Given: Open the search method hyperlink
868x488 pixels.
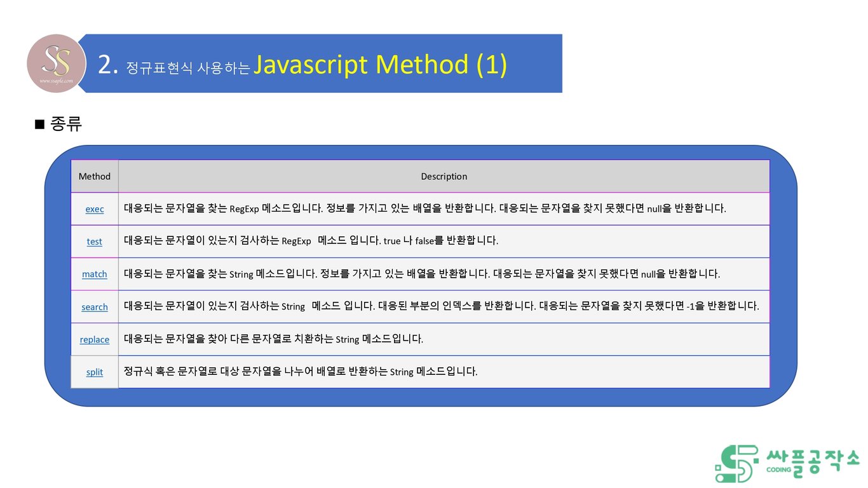Looking at the screenshot, I should click(x=94, y=307).
